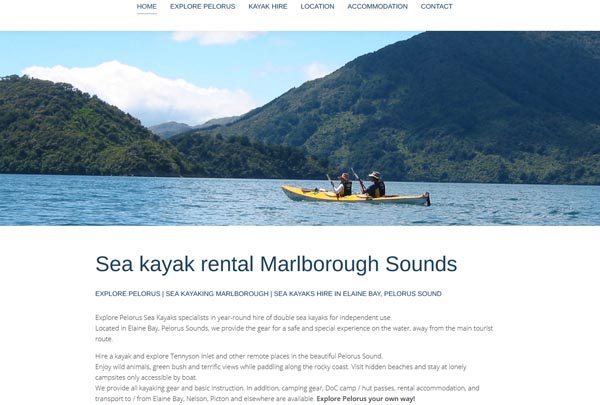The height and width of the screenshot is (405, 600).
Task: Click EXPLORE PELORUS in the subheading line
Action: click(127, 294)
